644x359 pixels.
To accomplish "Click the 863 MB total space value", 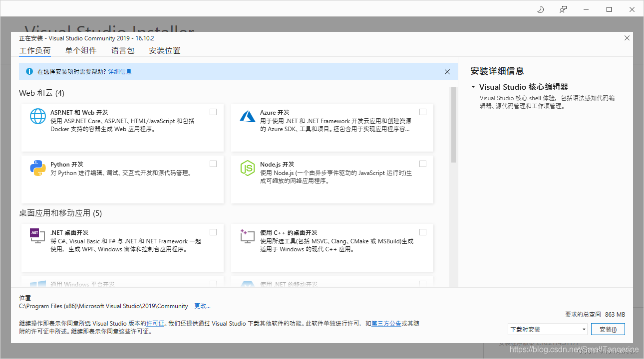I will [615, 315].
